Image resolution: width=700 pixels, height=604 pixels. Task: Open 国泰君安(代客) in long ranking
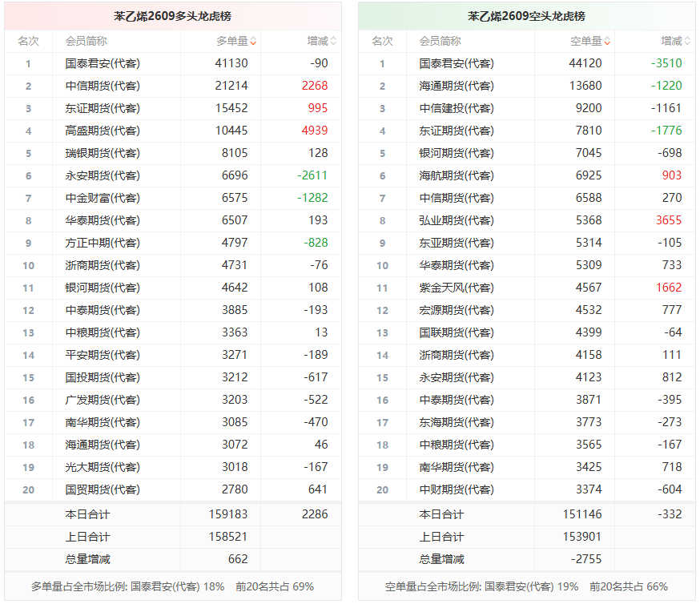(103, 64)
